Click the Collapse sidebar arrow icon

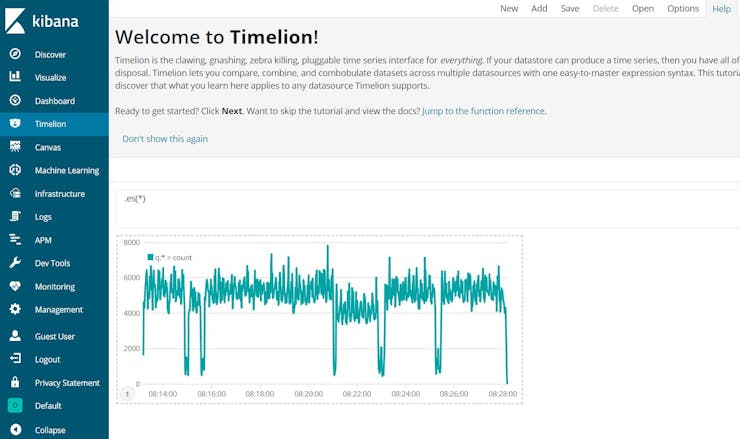[15, 430]
